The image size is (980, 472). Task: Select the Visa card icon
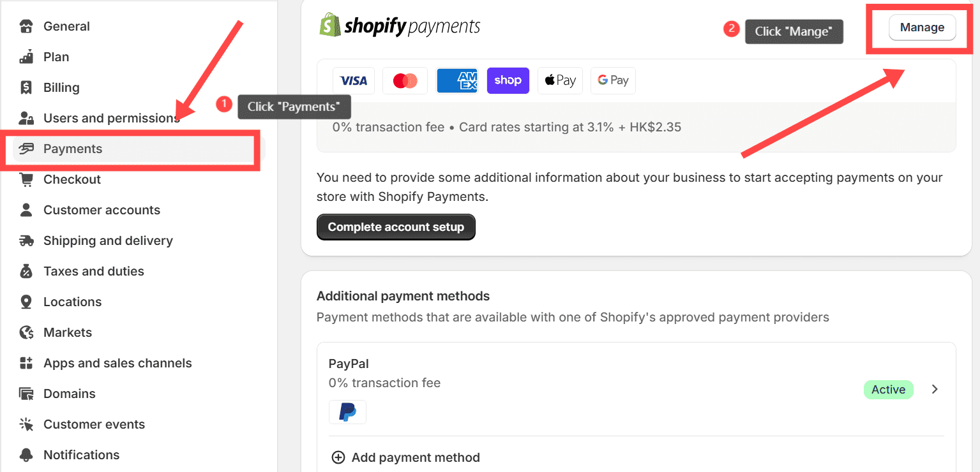click(353, 80)
